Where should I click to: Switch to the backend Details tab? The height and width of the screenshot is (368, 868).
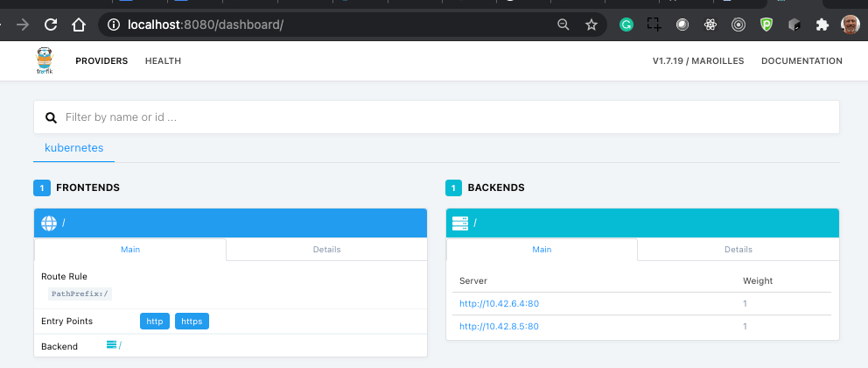coord(738,250)
